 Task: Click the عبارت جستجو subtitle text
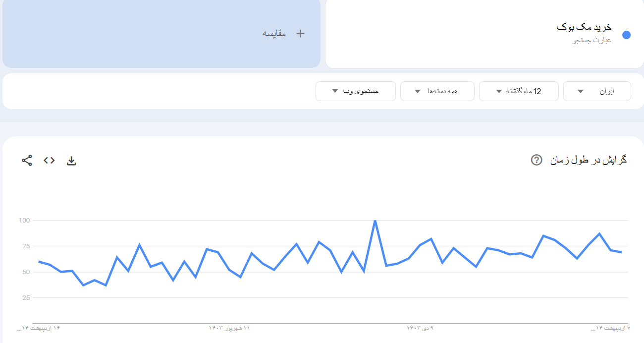[x=592, y=41]
